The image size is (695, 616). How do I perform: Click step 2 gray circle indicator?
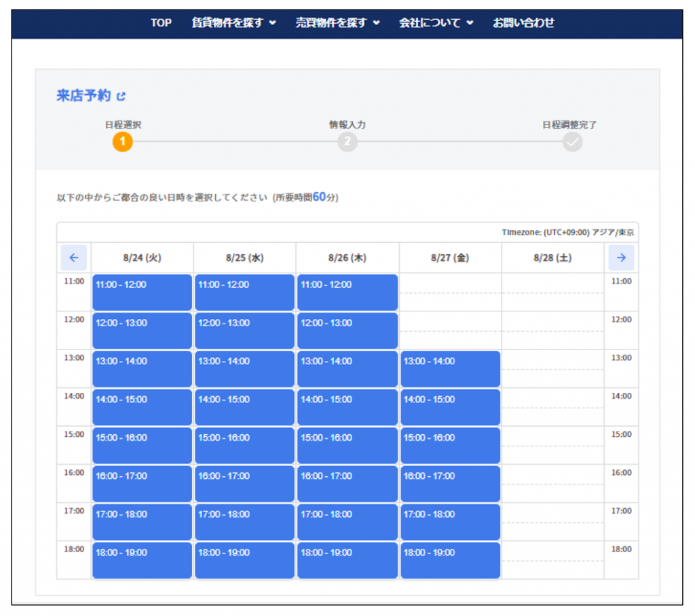[347, 142]
